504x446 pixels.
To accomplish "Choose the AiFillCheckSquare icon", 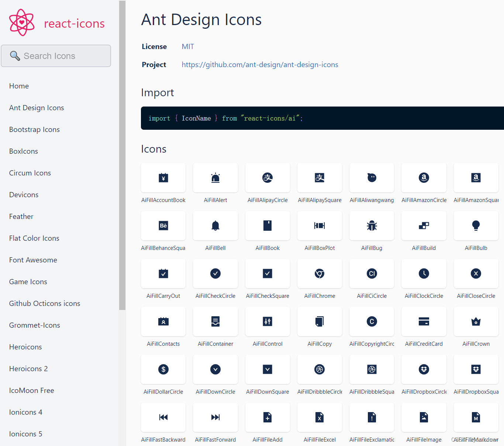I will (x=267, y=273).
